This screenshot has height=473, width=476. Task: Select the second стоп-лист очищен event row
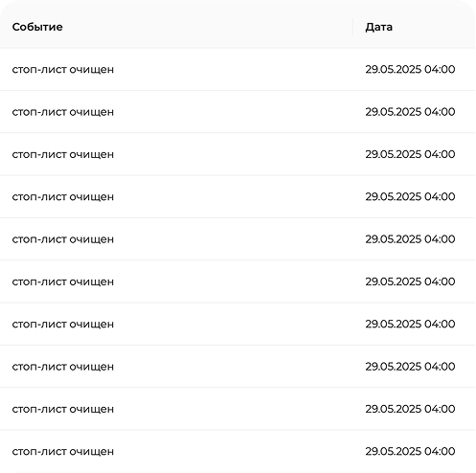238,112
